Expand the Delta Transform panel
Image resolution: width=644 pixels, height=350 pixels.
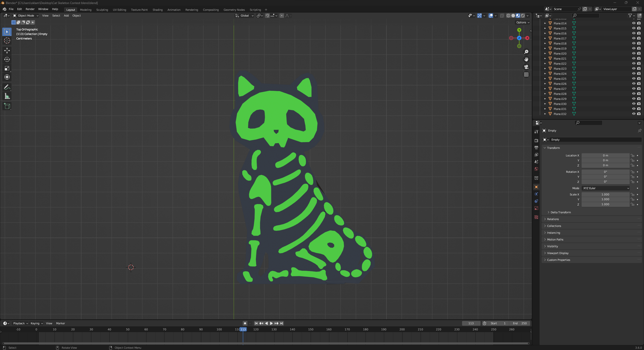click(x=560, y=212)
